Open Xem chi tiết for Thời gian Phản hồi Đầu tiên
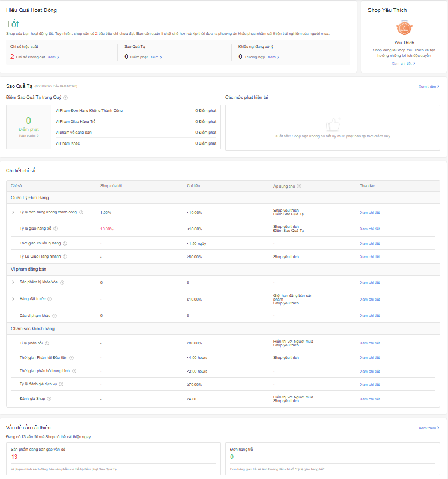Viewport: 448px width, 479px height. [369, 358]
